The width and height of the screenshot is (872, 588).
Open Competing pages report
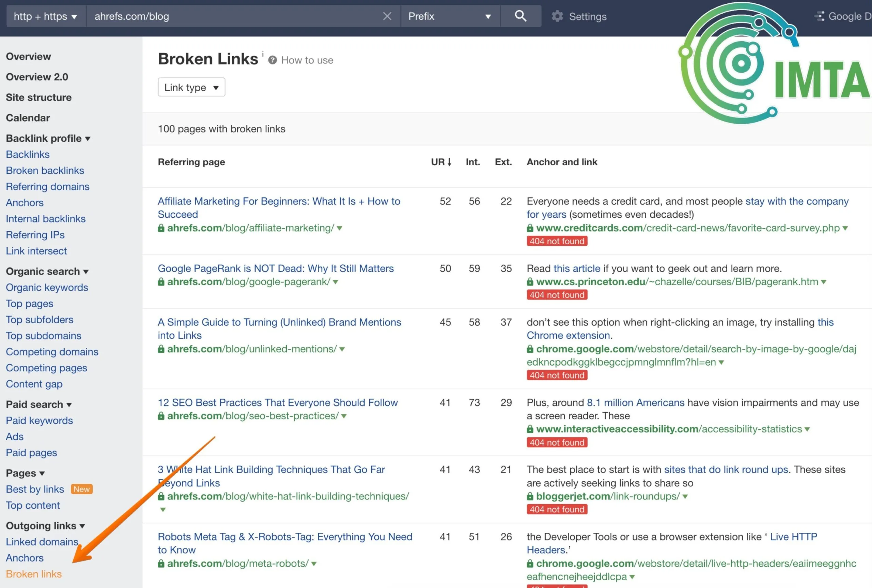coord(46,368)
